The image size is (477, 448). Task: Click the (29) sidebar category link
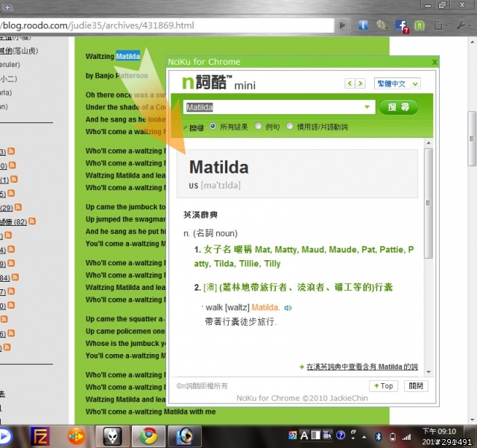pyautogui.click(x=7, y=208)
